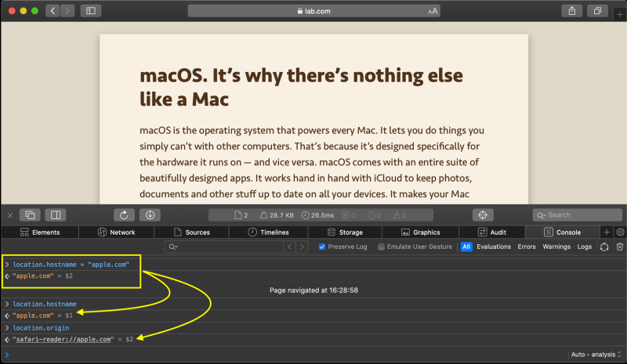627x364 pixels.
Task: Click the console prompt line
Action: (x=284, y=355)
